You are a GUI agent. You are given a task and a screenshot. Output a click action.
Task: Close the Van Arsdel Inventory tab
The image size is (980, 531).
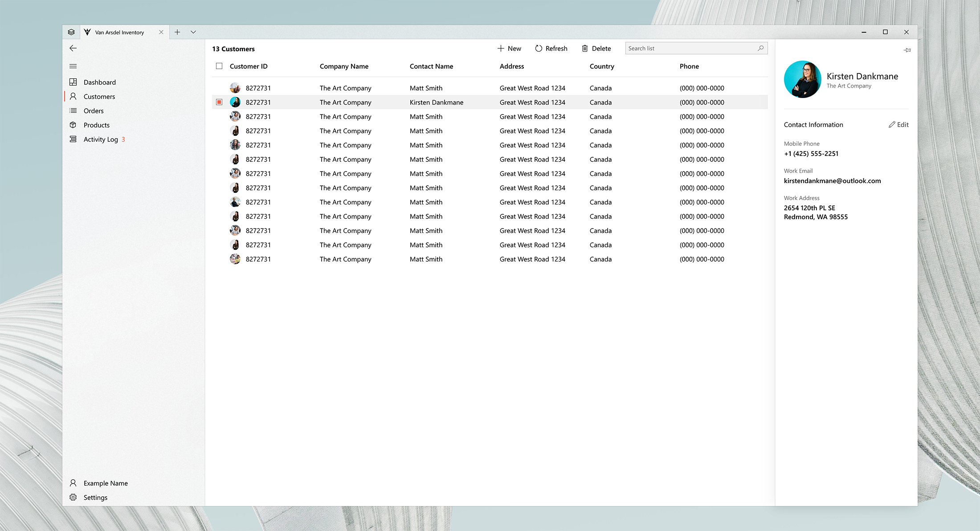point(161,32)
